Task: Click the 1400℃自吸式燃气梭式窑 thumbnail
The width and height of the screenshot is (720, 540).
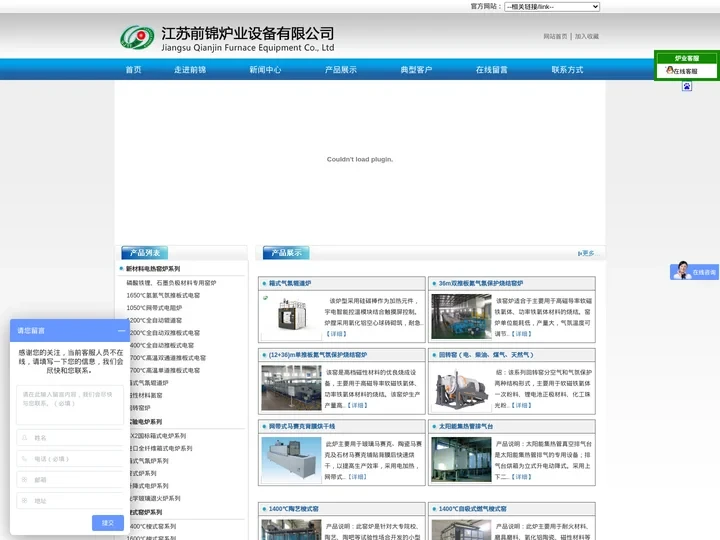Action: click(461, 530)
